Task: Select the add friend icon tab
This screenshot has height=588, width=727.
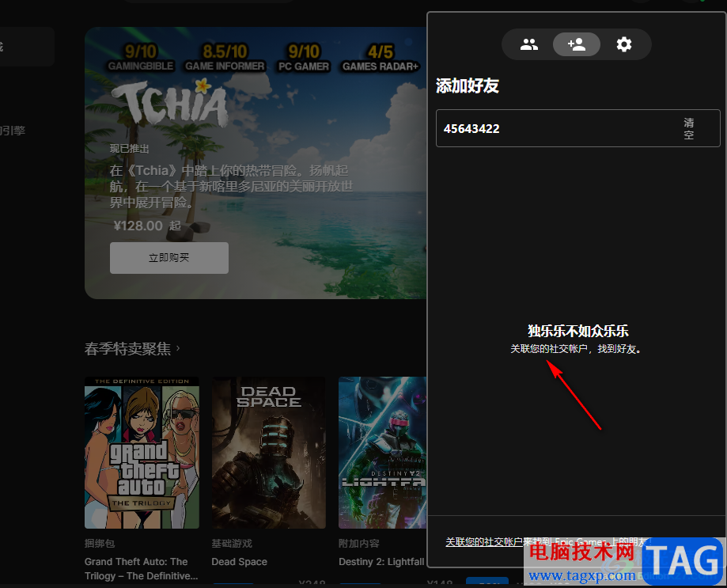Action: 577,44
